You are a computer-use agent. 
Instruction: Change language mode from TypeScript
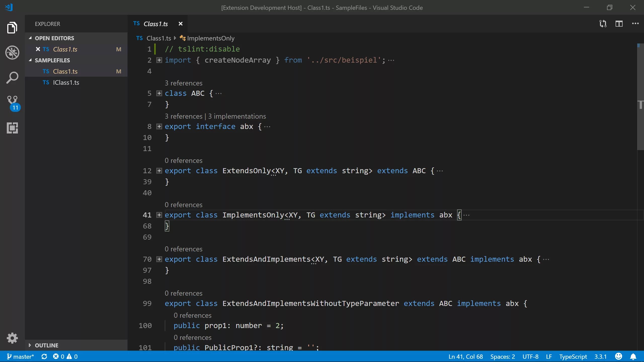[573, 356]
